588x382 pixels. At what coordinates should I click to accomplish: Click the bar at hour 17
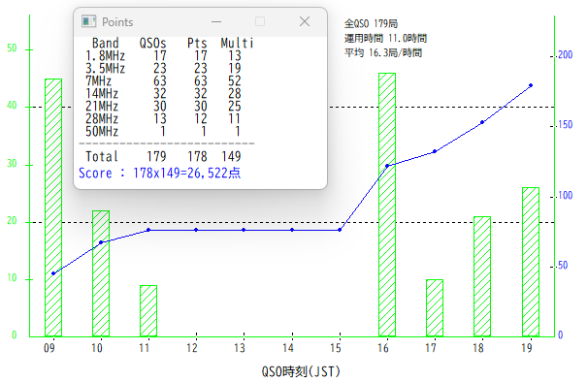click(435, 308)
